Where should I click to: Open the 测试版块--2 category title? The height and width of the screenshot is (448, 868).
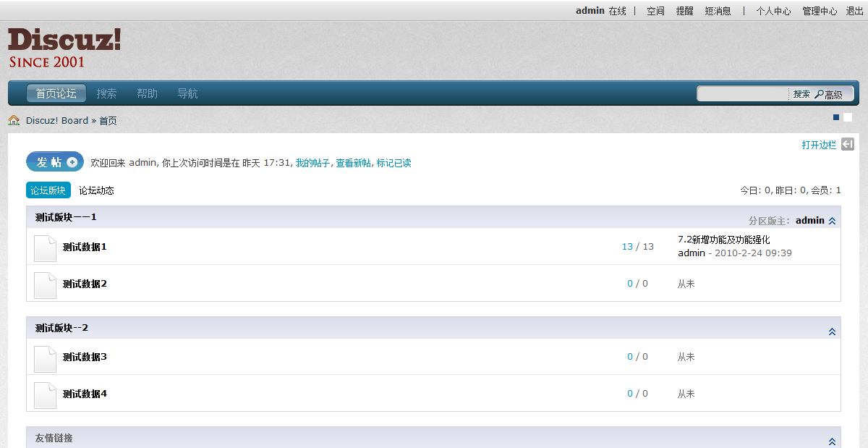coord(61,328)
